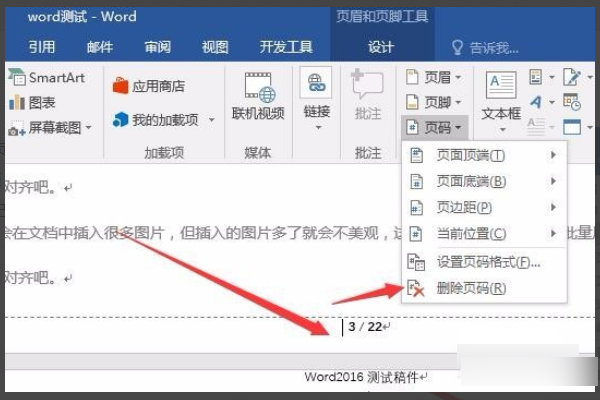Click the Bottom of Page menu icon
Screen dimensions: 600x400
pos(416,181)
